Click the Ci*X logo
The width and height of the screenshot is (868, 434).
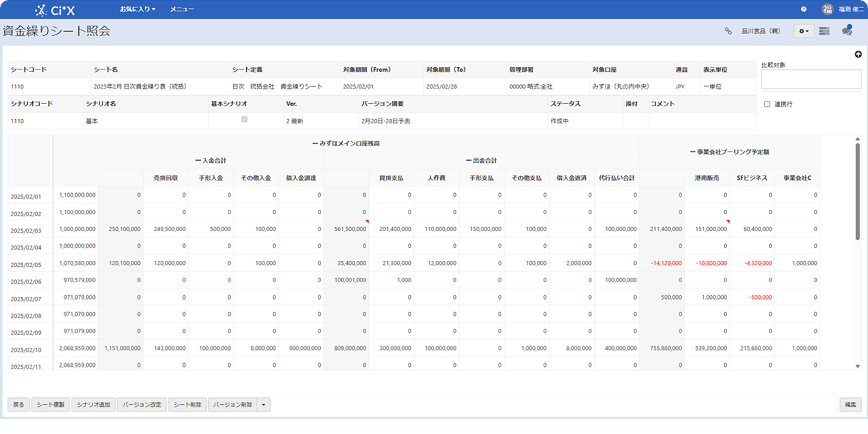[55, 10]
